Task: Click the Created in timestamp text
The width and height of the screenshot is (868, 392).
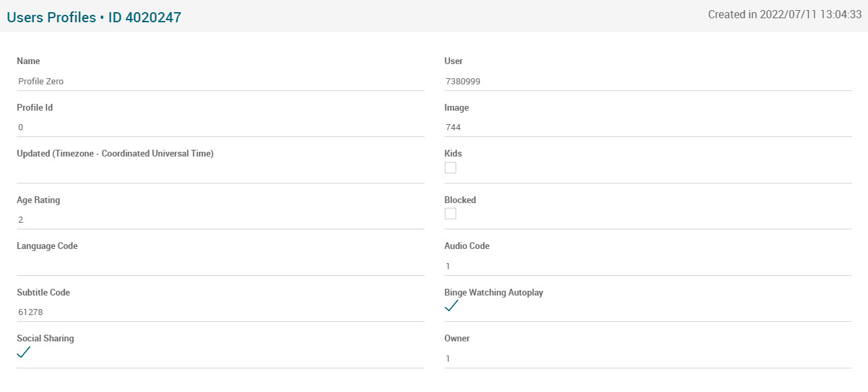Action: click(784, 15)
